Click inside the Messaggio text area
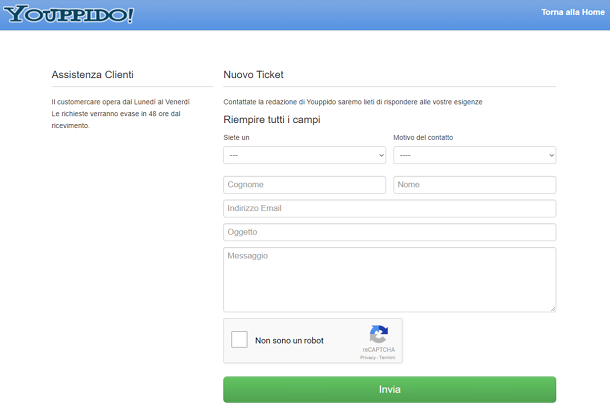The height and width of the screenshot is (409, 610). click(x=389, y=280)
